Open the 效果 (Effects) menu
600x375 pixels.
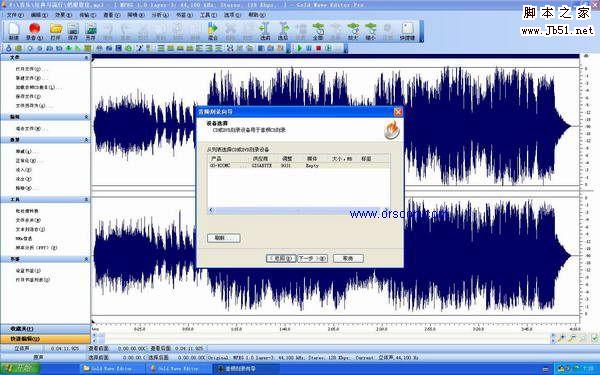(x=63, y=15)
